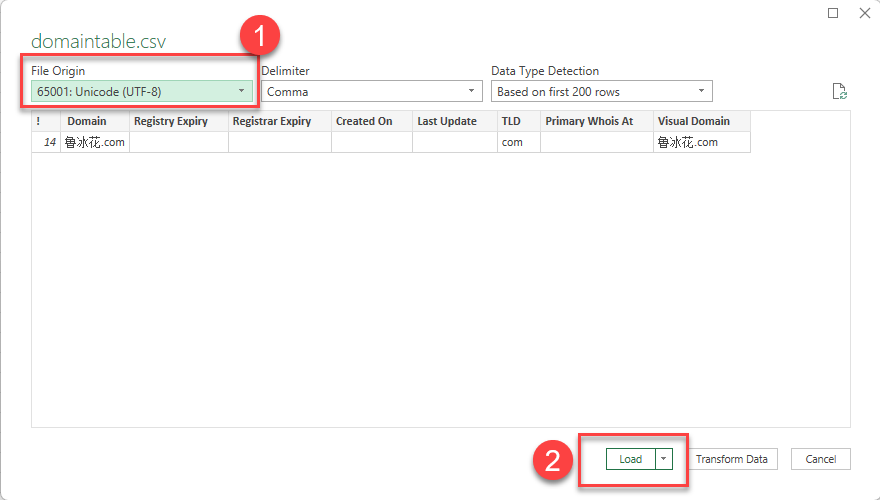Click row number 14 cell
880x500 pixels.
[46, 142]
